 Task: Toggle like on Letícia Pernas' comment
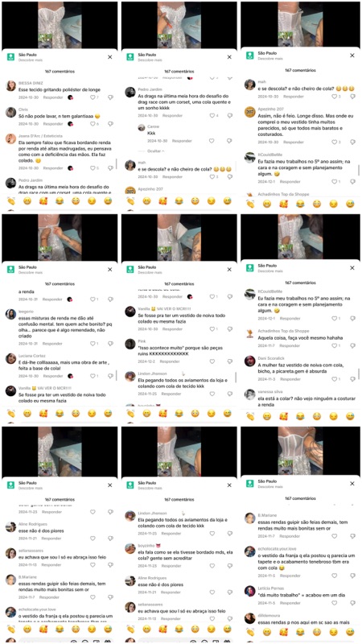(335, 603)
